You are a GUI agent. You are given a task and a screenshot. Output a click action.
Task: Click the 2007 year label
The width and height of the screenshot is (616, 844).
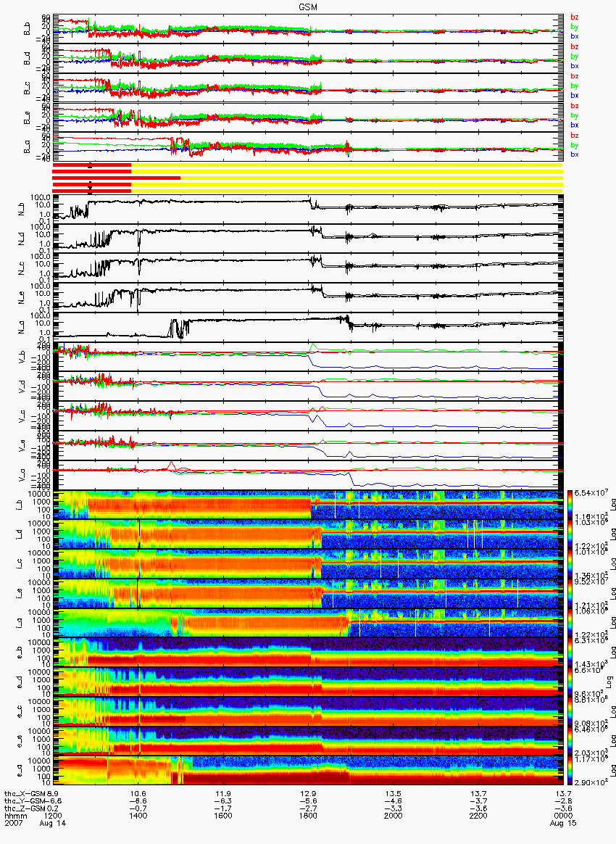point(13,824)
